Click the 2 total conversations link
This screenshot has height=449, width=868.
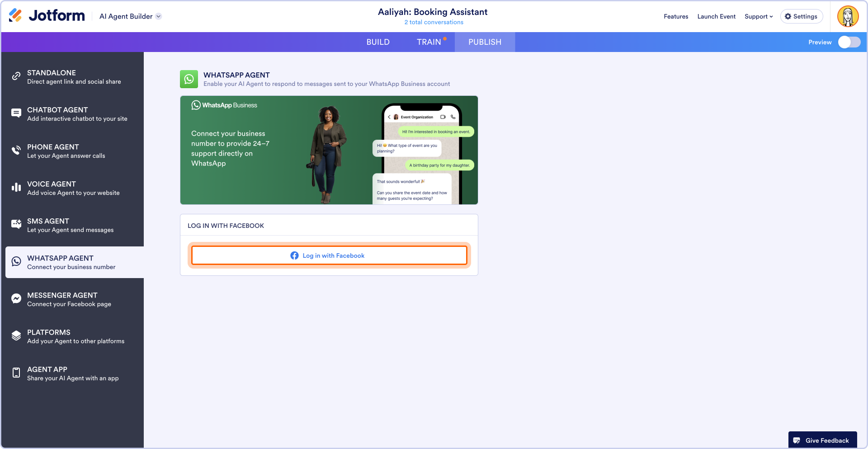pyautogui.click(x=434, y=22)
